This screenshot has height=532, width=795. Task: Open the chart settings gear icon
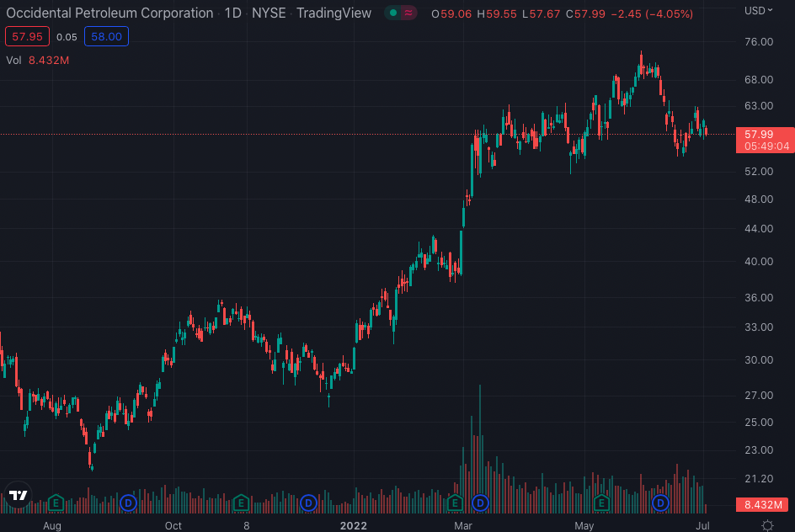pyautogui.click(x=767, y=525)
